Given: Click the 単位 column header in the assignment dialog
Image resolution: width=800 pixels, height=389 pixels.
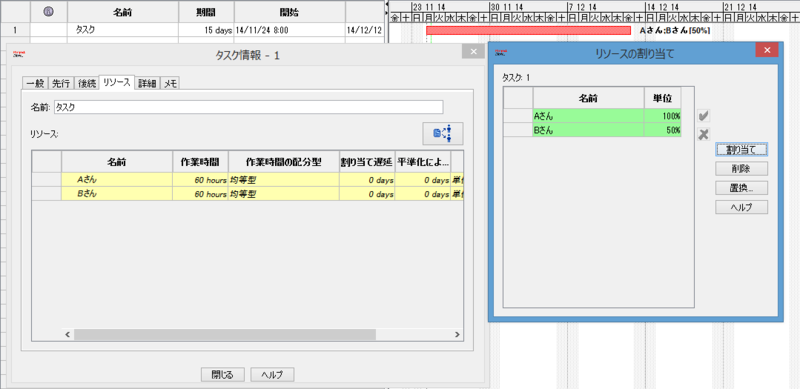Looking at the screenshot, I should pyautogui.click(x=663, y=98).
